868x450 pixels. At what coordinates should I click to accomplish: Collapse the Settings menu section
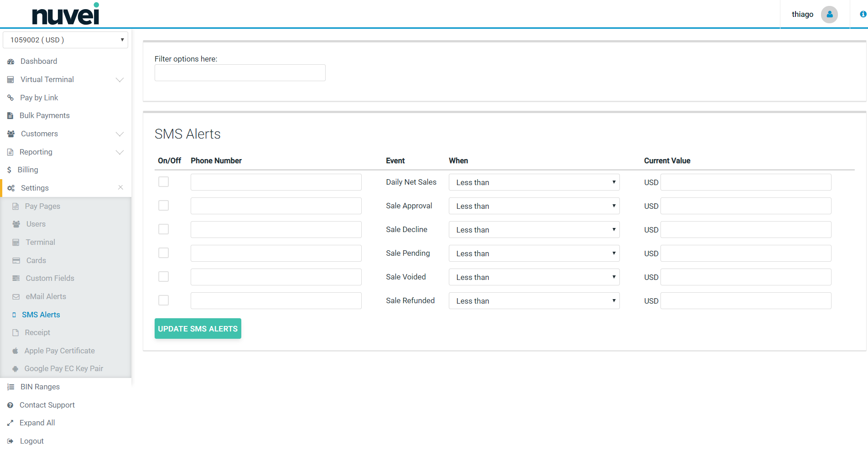click(120, 187)
